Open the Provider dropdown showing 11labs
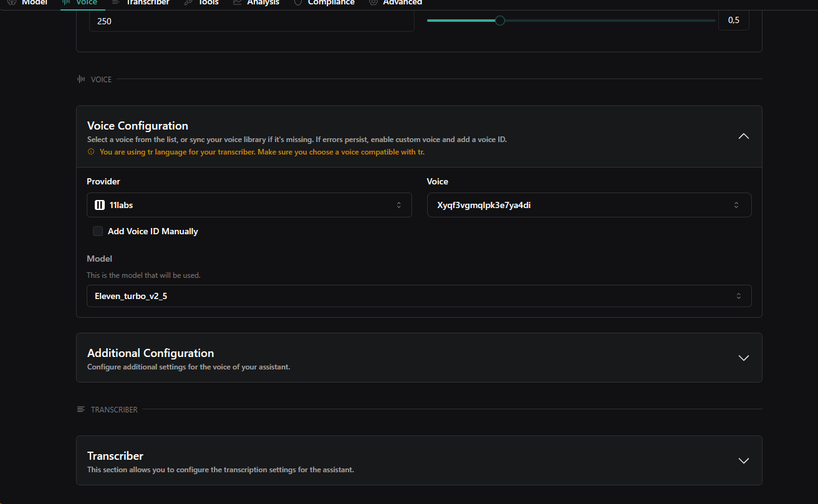 coord(249,205)
